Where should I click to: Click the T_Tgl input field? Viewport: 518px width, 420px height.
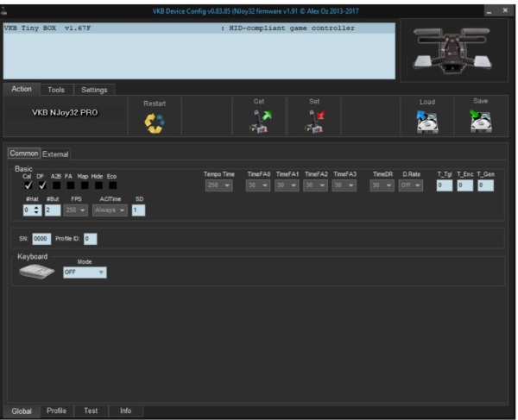(x=445, y=185)
